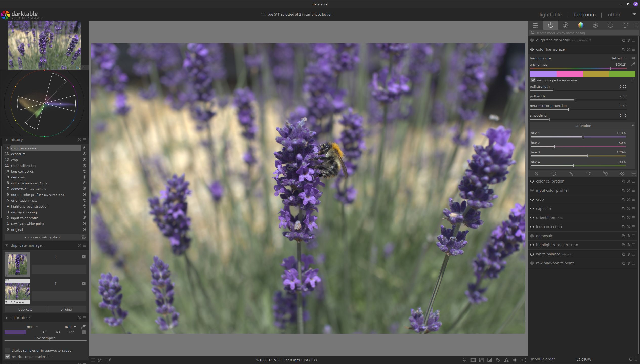Click compress history stack button
640x364 pixels.
42,237
